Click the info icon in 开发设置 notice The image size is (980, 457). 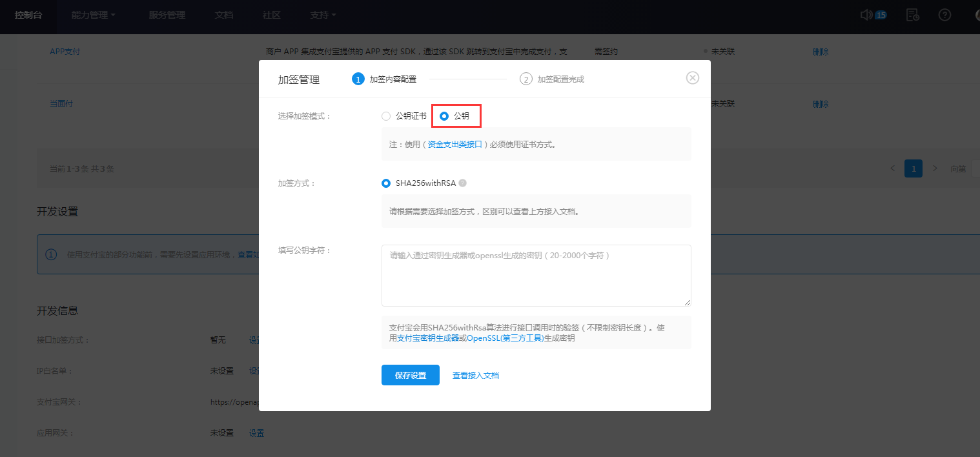click(51, 254)
